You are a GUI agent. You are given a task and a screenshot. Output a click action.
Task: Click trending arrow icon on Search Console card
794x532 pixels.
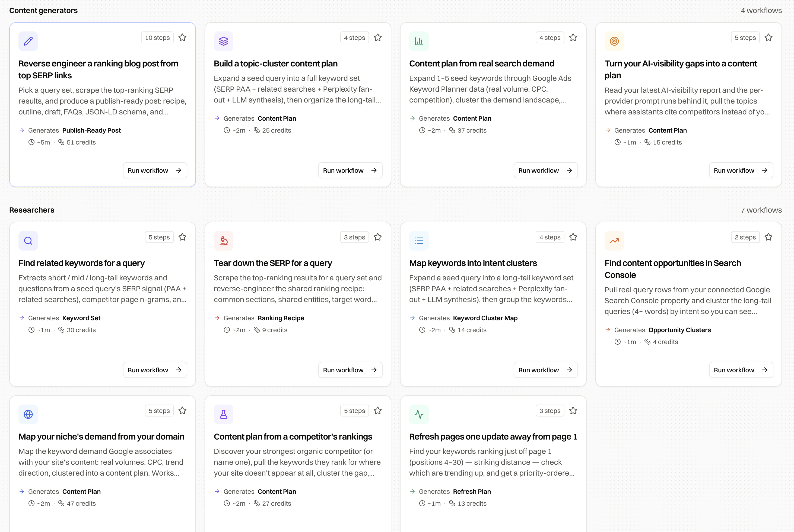tap(614, 241)
